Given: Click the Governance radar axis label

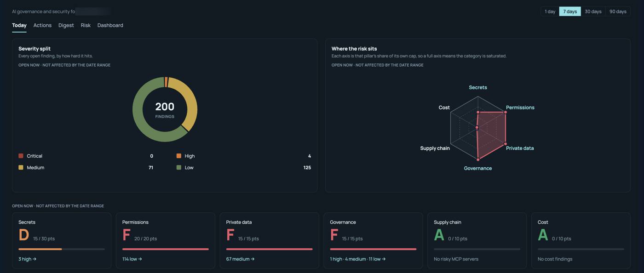Looking at the screenshot, I should click(478, 168).
